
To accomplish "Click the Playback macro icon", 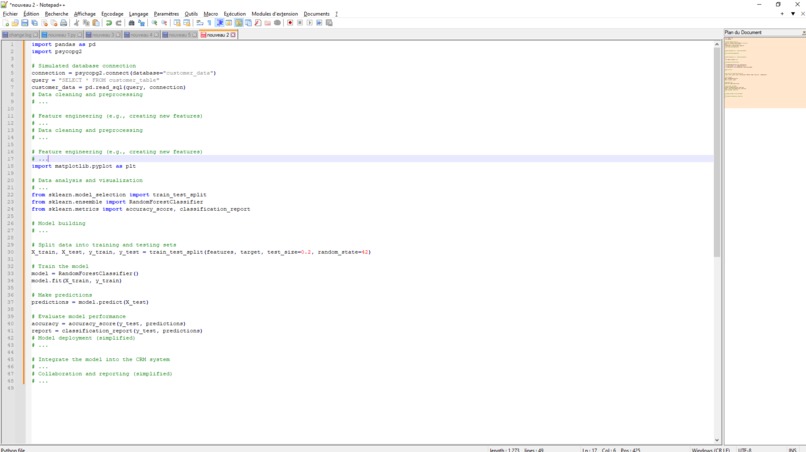I will [x=309, y=23].
